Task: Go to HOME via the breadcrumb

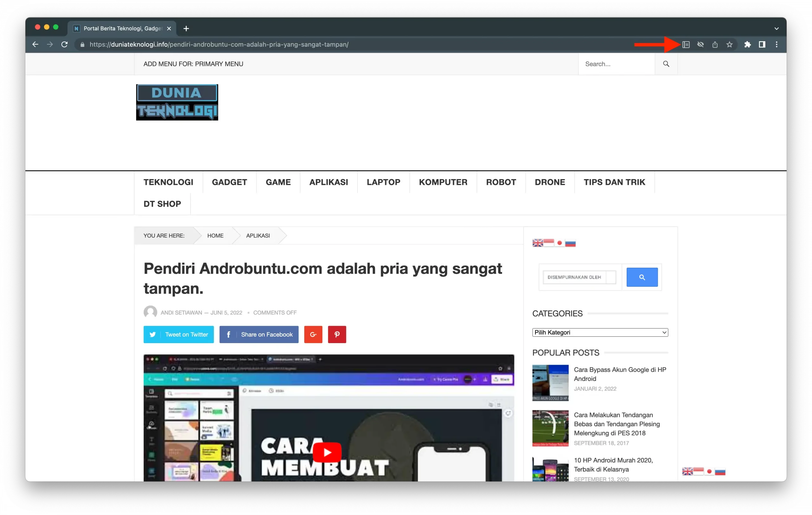Action: coord(215,236)
